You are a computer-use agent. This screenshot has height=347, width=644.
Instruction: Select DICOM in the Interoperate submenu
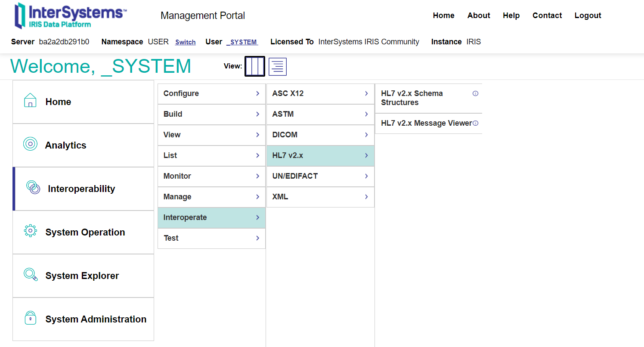tap(320, 135)
